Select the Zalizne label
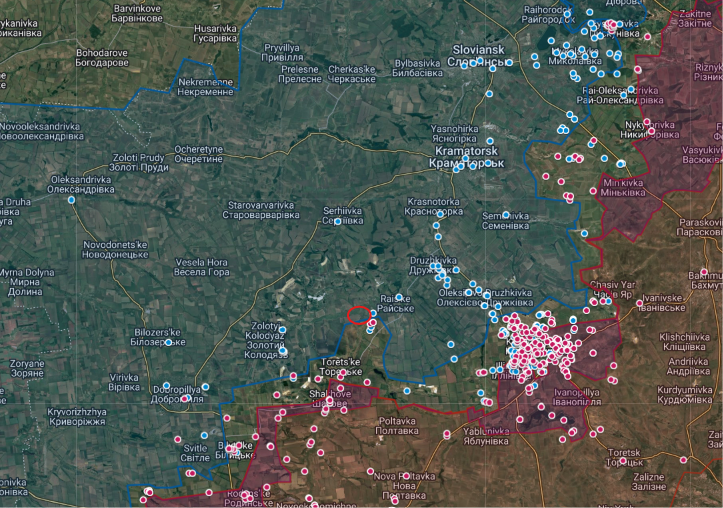Viewport: 723px width, 508px height. 649,481
